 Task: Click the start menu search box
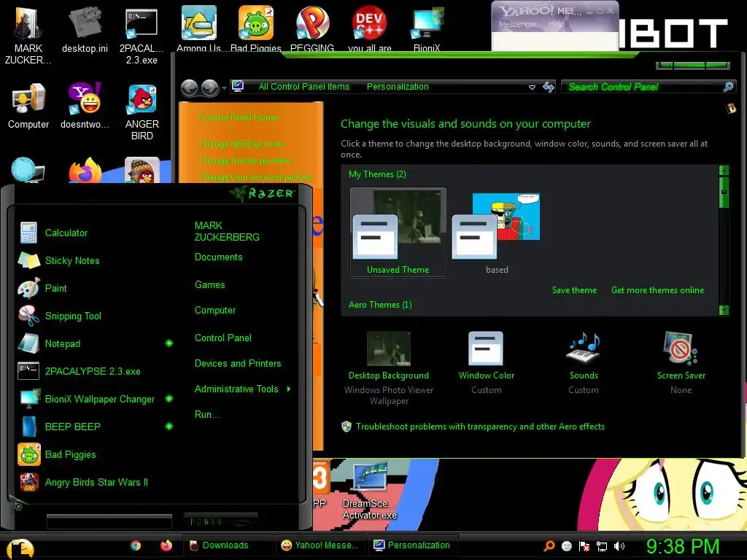tap(109, 521)
